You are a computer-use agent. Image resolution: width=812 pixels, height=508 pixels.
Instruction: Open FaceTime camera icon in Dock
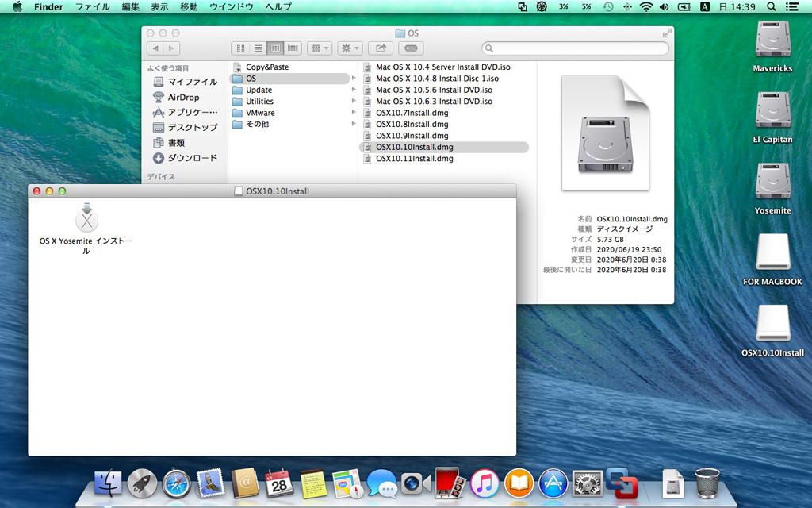[416, 484]
